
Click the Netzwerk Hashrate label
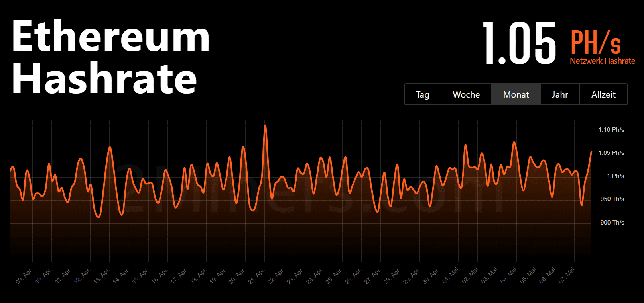tap(603, 61)
